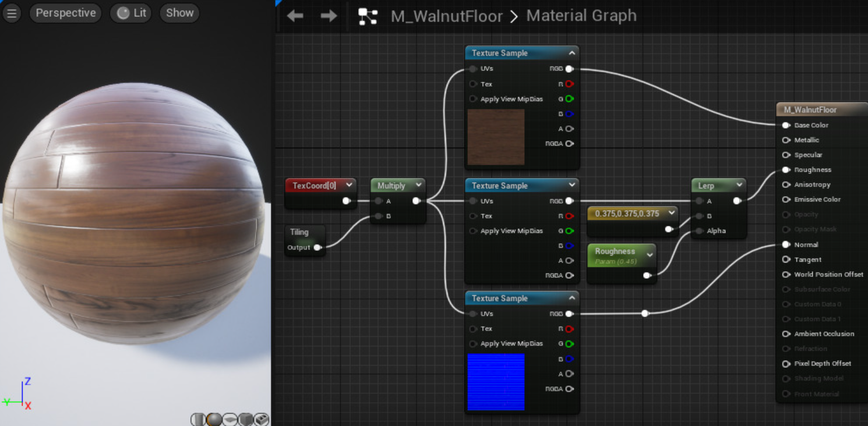This screenshot has width=868, height=426.
Task: Collapse the Texture Sample node with walnut preview
Action: pos(572,53)
